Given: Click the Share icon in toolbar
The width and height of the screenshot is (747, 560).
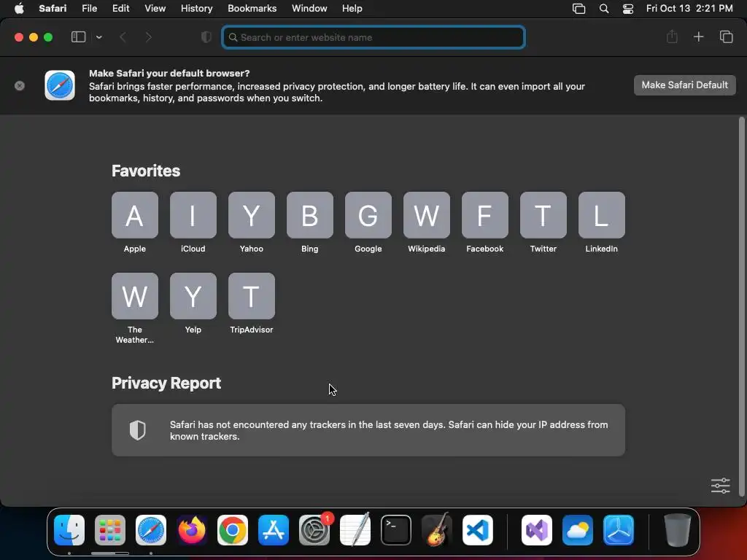Looking at the screenshot, I should (x=672, y=36).
